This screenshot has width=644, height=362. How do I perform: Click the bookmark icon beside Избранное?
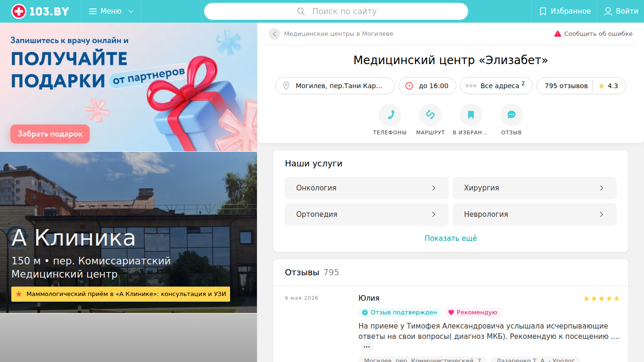pos(543,11)
